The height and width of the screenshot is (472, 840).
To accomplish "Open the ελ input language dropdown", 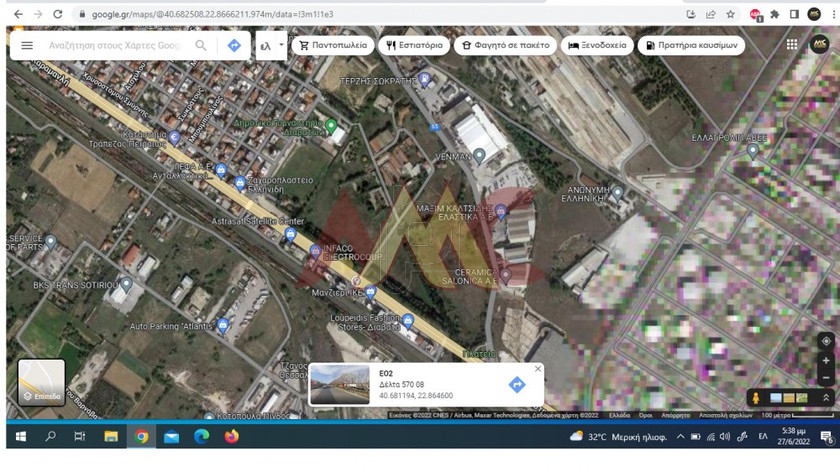I will [x=272, y=46].
